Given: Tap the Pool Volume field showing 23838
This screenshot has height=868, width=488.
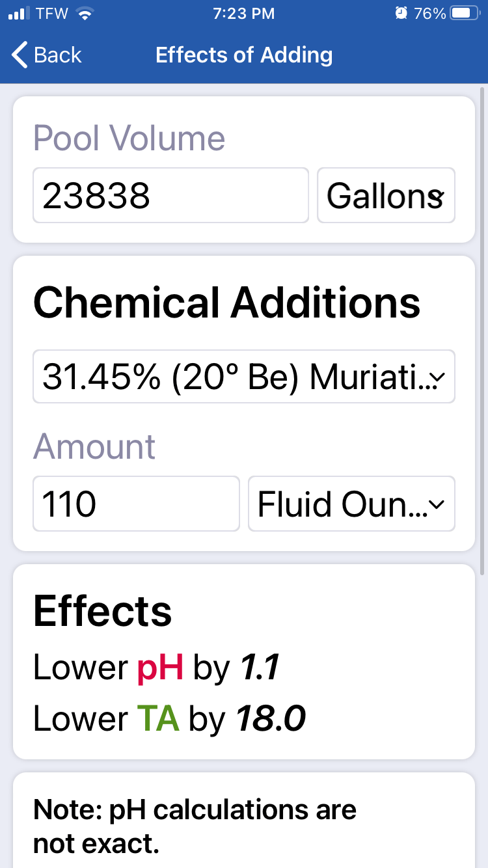Looking at the screenshot, I should (170, 195).
